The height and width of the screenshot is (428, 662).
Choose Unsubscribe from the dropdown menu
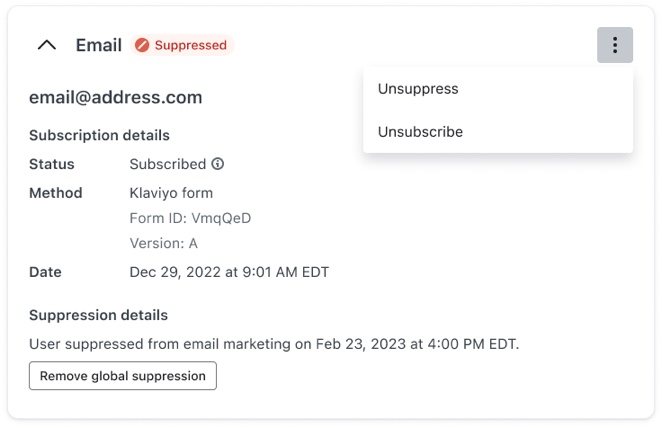[420, 132]
